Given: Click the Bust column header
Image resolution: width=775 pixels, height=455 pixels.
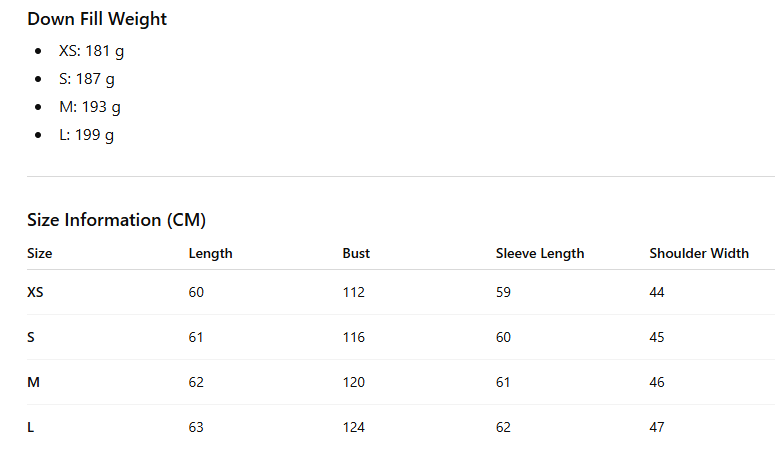Looking at the screenshot, I should pyautogui.click(x=356, y=253).
